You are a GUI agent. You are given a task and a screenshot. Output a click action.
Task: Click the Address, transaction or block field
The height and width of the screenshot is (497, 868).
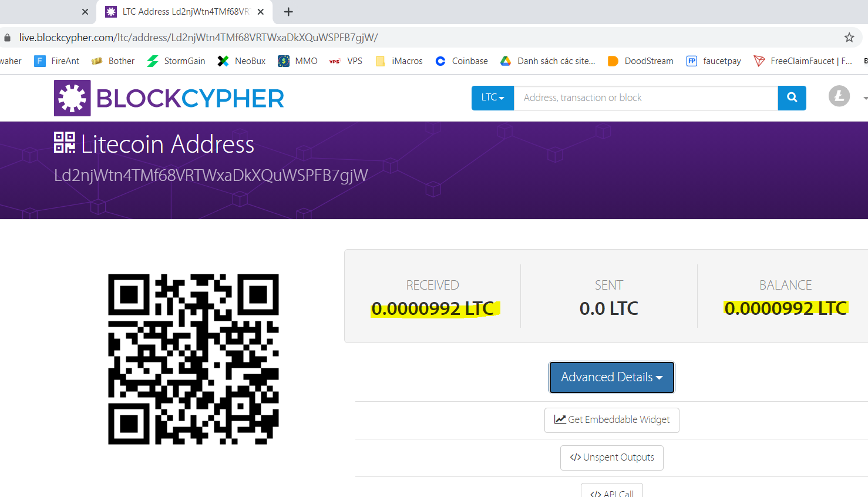click(x=646, y=98)
